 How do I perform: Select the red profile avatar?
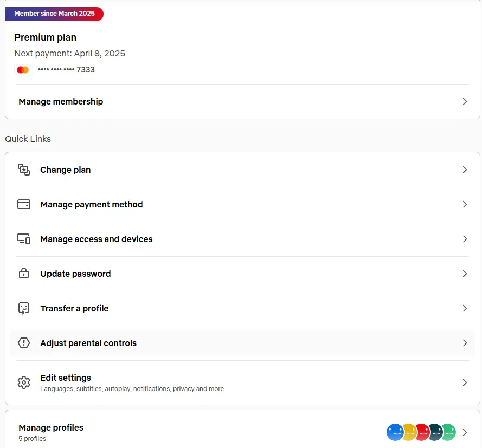(x=423, y=432)
